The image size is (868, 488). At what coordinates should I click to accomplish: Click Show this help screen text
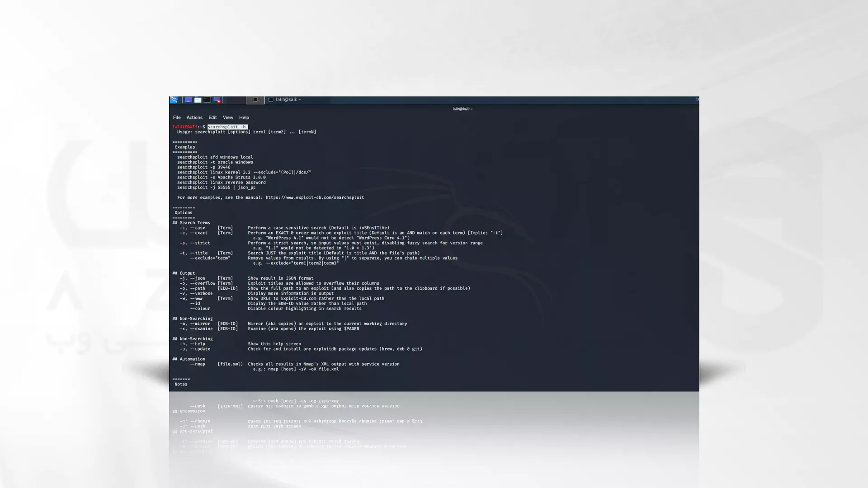(274, 344)
